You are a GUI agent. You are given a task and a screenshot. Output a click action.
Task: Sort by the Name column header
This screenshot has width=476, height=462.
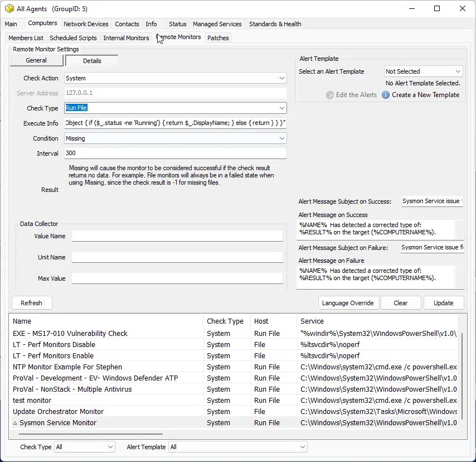[107, 321]
